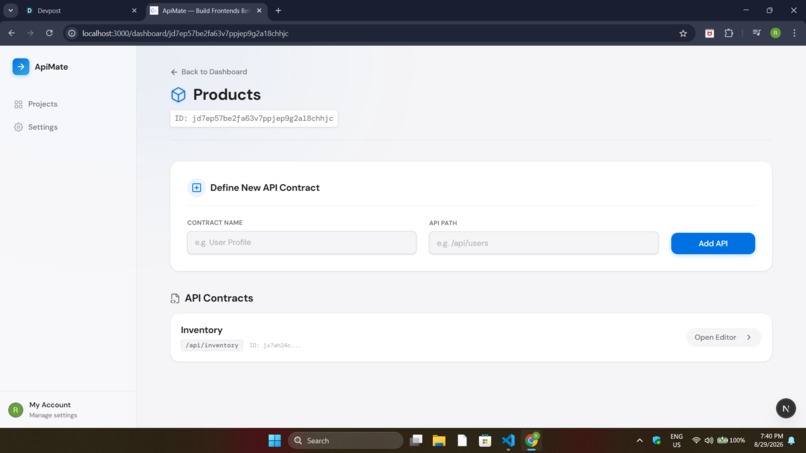
Task: Click the Projects grid icon
Action: (x=19, y=104)
